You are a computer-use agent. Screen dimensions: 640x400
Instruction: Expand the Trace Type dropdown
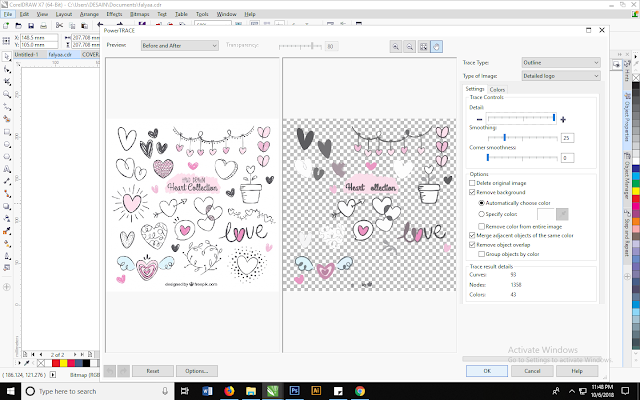[560, 62]
